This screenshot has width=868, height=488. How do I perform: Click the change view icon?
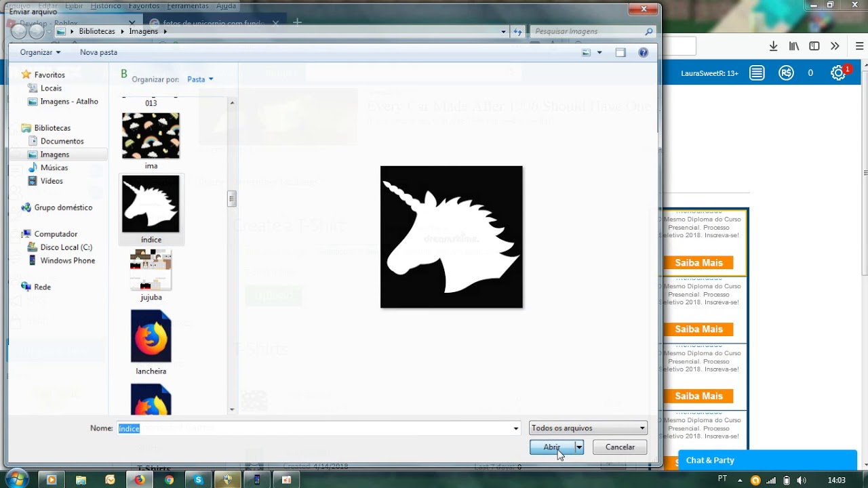point(586,52)
